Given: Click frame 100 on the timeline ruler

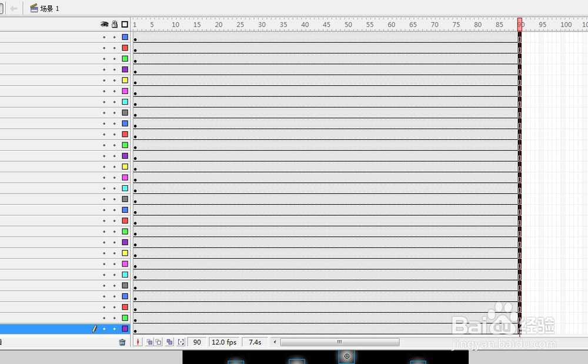Looking at the screenshot, I should pyautogui.click(x=566, y=25).
